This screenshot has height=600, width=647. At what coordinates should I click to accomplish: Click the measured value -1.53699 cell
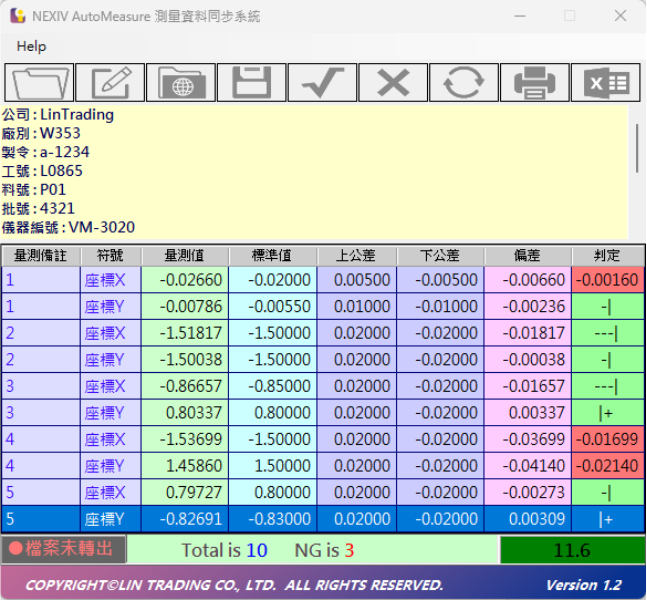(184, 439)
